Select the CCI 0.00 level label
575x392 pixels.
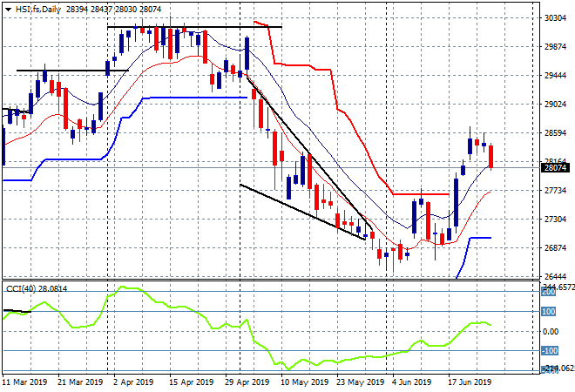[x=551, y=332]
